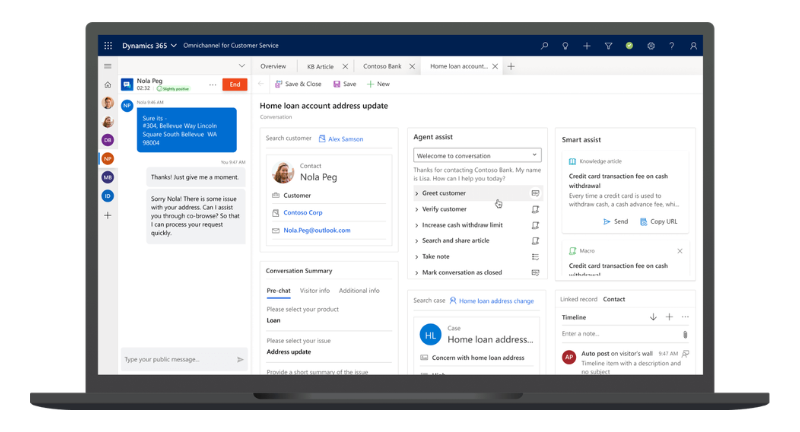Open the Nola.Peg@outlook.com email link
800x432 pixels.
[x=317, y=230]
